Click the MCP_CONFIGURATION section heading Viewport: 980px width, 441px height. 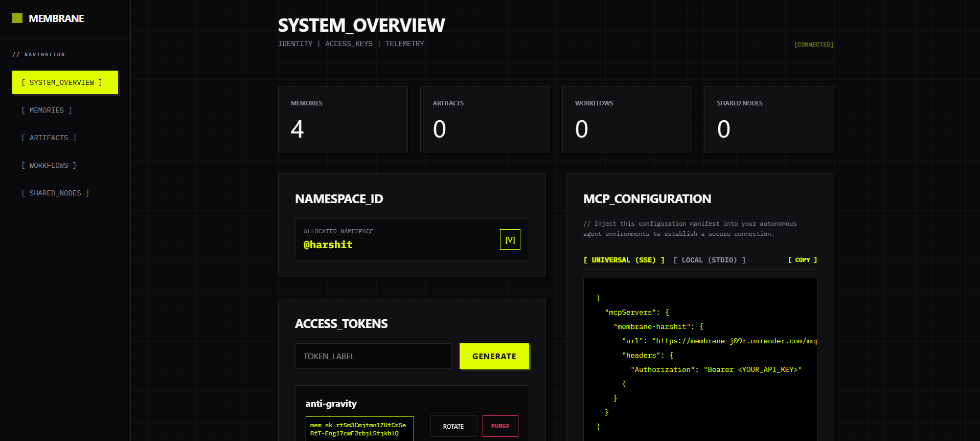point(647,199)
